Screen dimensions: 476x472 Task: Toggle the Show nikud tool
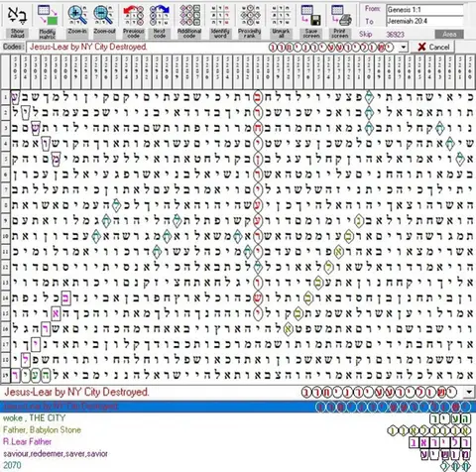click(x=17, y=21)
